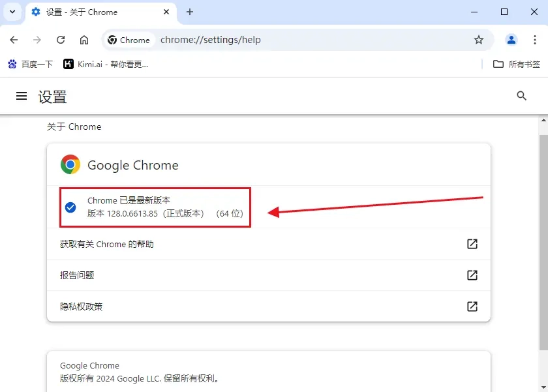
Task: Open the home page
Action: (84, 40)
